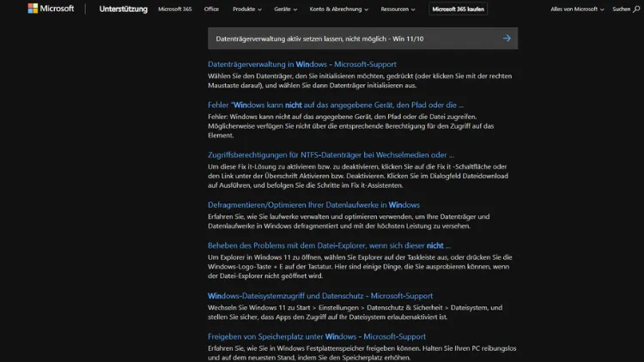This screenshot has height=362, width=644.
Task: Open Fehler Windows kann nicht result
Action: point(336,105)
